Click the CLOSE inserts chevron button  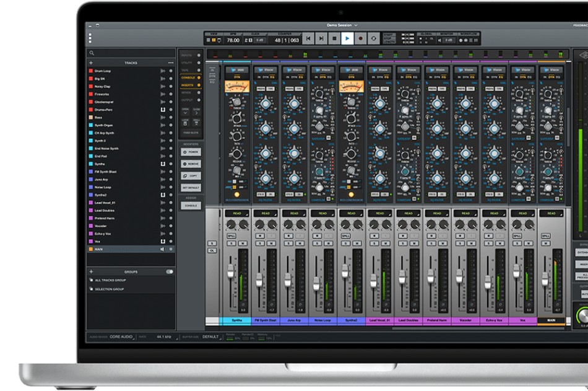[x=196, y=113]
